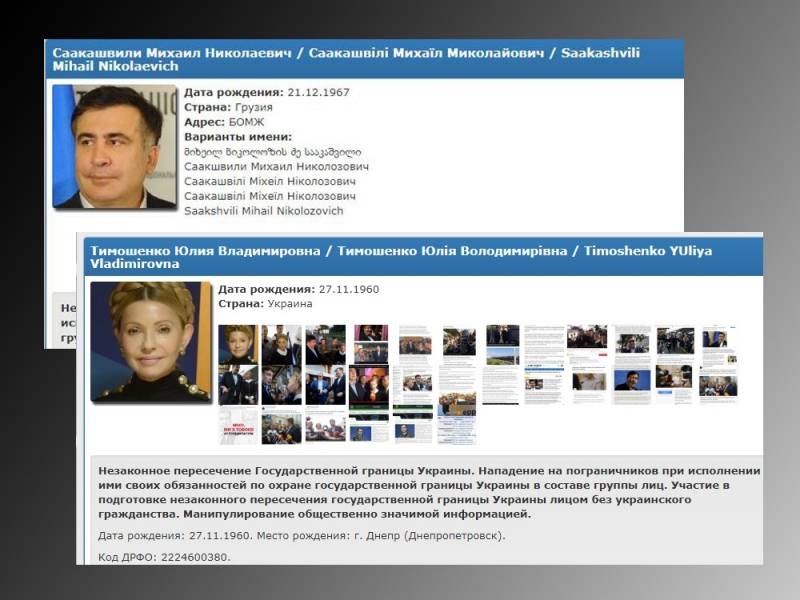Select the Saakshvili Mihail Nikolozovich name variant

(264, 211)
